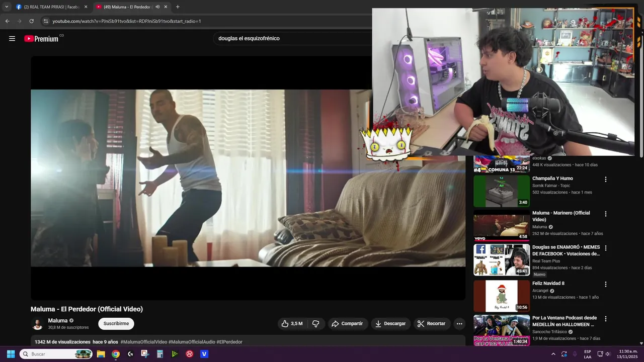
Task: Download the video with Descargar
Action: point(390,324)
